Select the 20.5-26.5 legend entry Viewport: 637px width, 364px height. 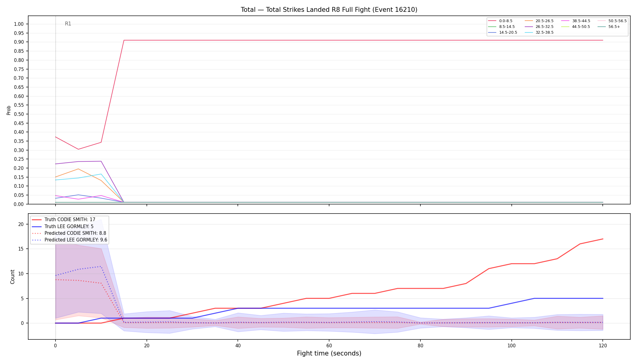tap(539, 21)
